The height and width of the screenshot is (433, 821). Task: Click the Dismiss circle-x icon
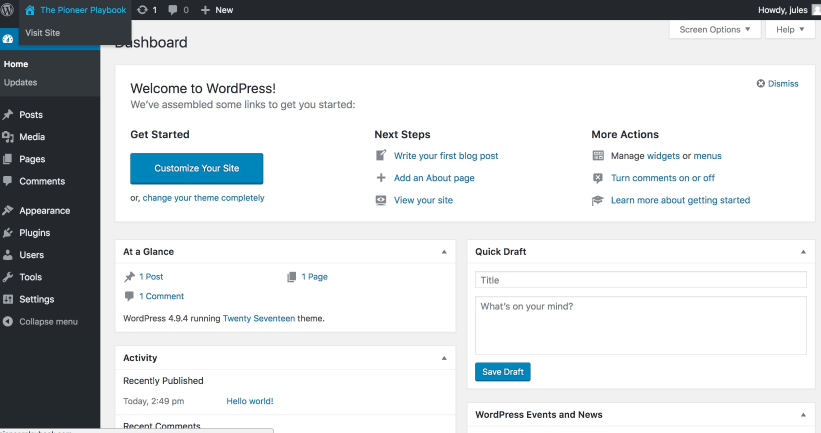(760, 83)
